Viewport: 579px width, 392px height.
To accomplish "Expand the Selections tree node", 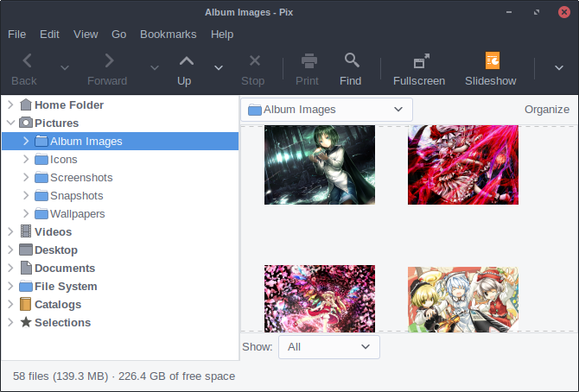I will click(10, 322).
